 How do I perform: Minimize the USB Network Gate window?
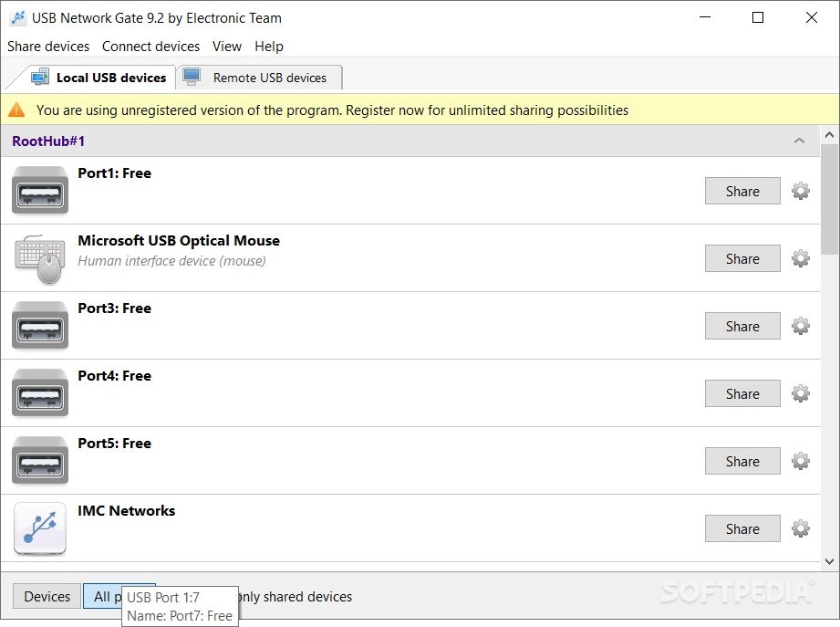point(705,17)
